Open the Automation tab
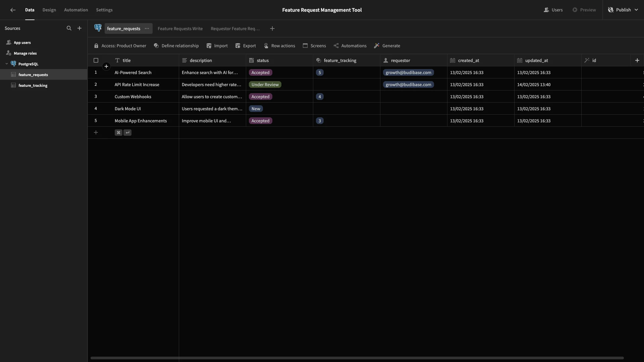 coord(76,10)
